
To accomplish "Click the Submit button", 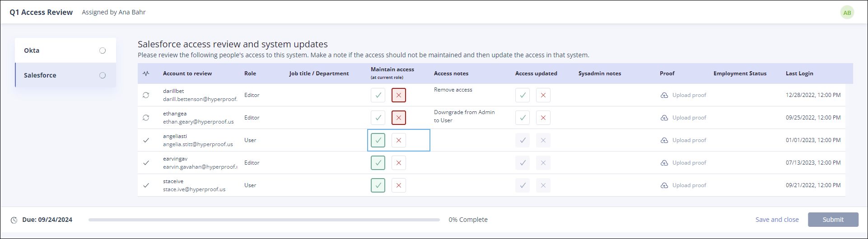I will [833, 220].
